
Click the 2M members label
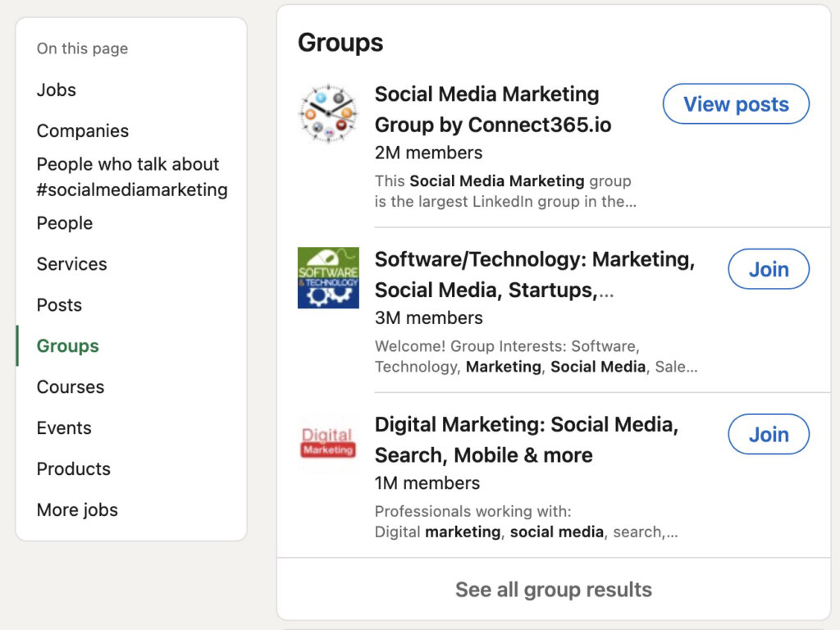(x=428, y=153)
